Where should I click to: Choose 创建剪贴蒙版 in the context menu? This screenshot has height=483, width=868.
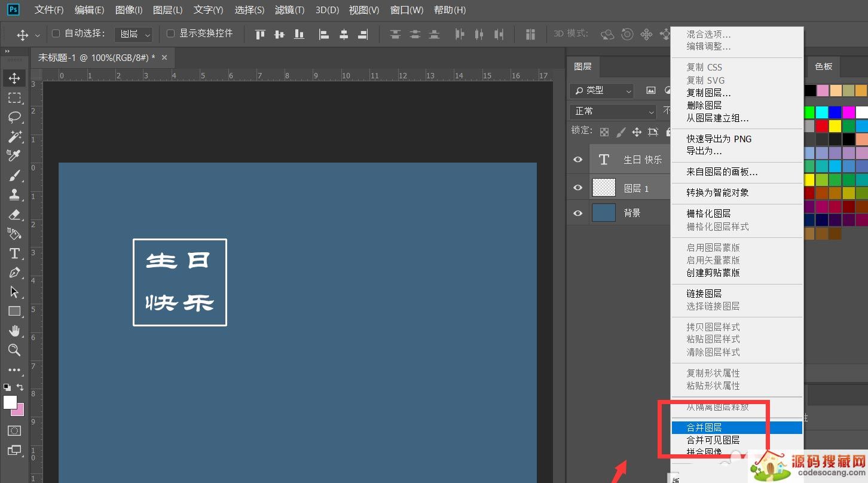pyautogui.click(x=736, y=273)
